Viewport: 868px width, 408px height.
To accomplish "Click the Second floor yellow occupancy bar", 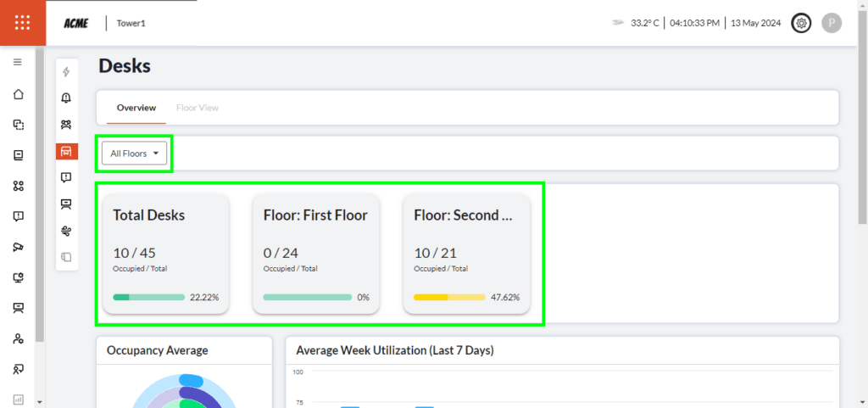I will [449, 298].
